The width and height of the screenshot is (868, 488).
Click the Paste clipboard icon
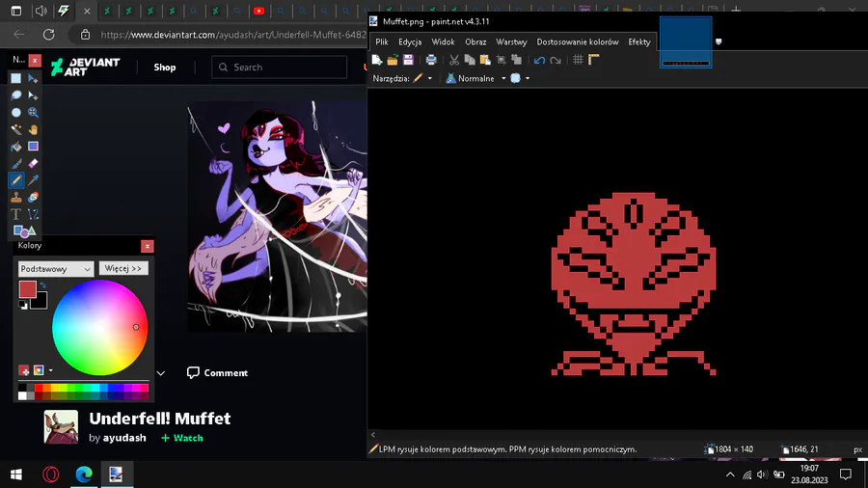(x=485, y=60)
